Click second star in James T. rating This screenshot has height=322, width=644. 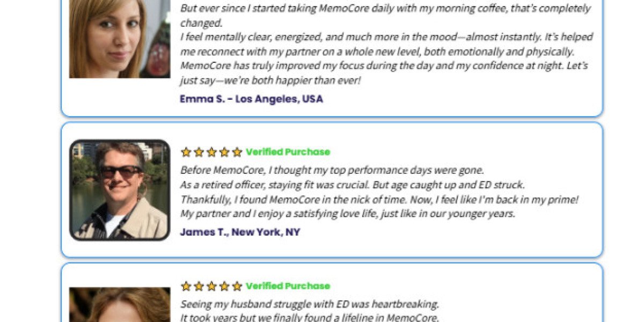point(199,152)
